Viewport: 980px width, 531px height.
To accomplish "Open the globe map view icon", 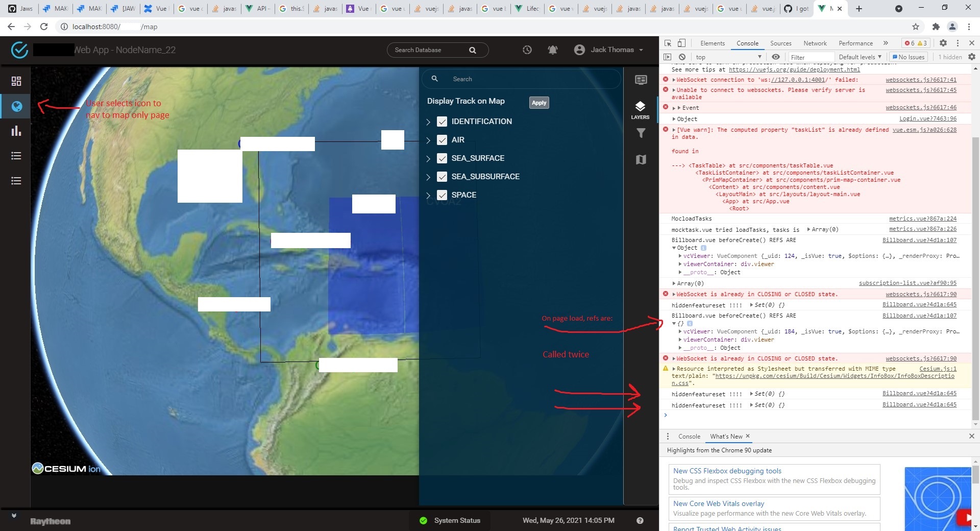I will [17, 107].
